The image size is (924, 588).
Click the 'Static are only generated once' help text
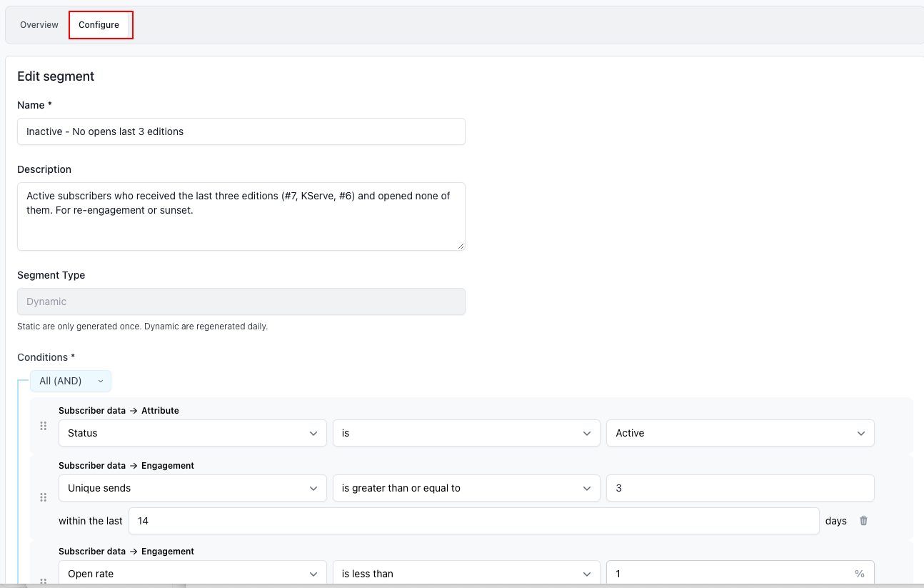pos(142,327)
